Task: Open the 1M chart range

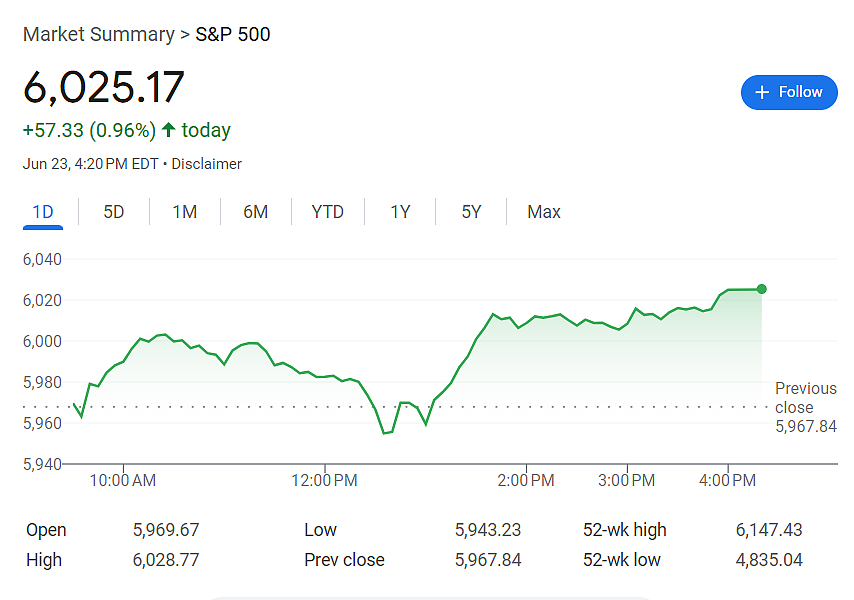Action: pyautogui.click(x=185, y=212)
